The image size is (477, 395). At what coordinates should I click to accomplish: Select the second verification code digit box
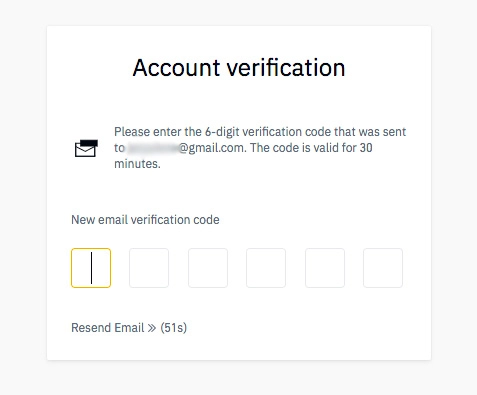(149, 268)
